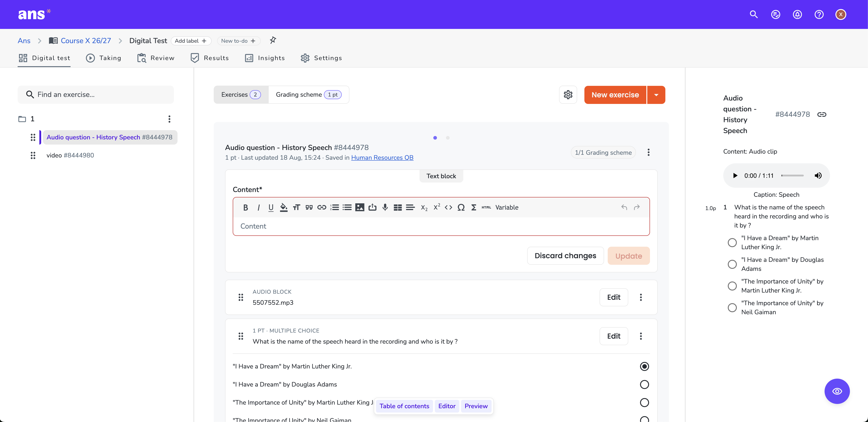Open the Settings tab
Viewport: 868px width, 422px height.
321,58
